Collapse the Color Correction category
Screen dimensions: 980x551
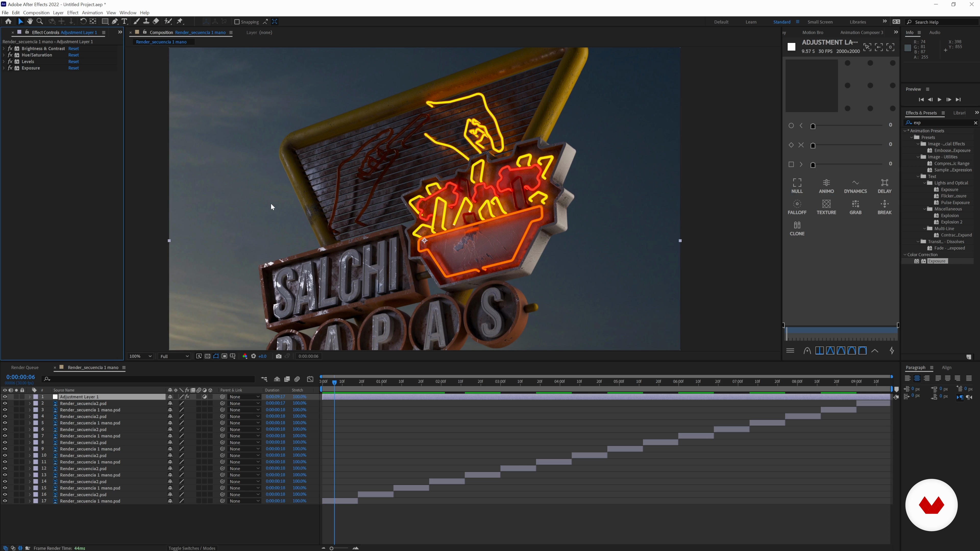tap(905, 255)
